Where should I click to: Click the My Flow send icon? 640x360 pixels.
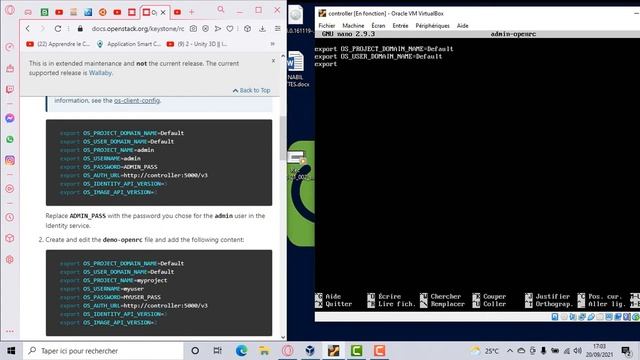coord(218,29)
